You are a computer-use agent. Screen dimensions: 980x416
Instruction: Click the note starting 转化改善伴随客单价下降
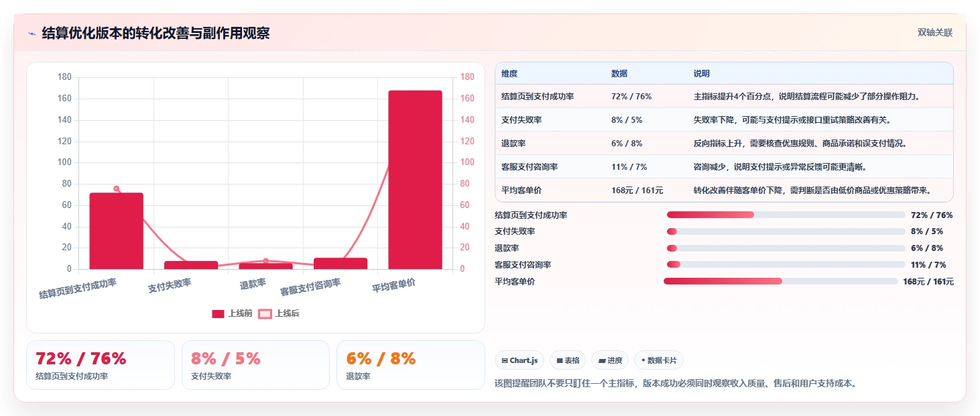point(812,191)
